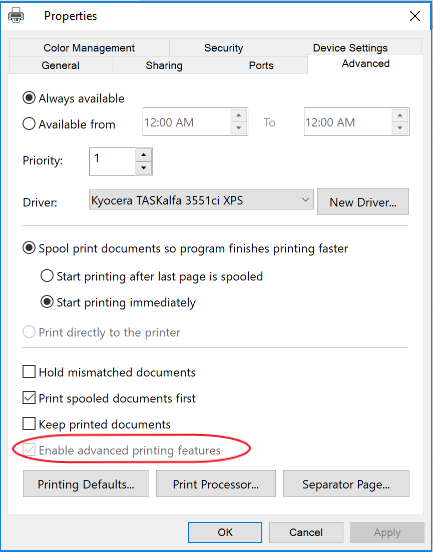Screen dimensions: 433x552
Task: Click the Available from start time field
Action: coord(187,122)
